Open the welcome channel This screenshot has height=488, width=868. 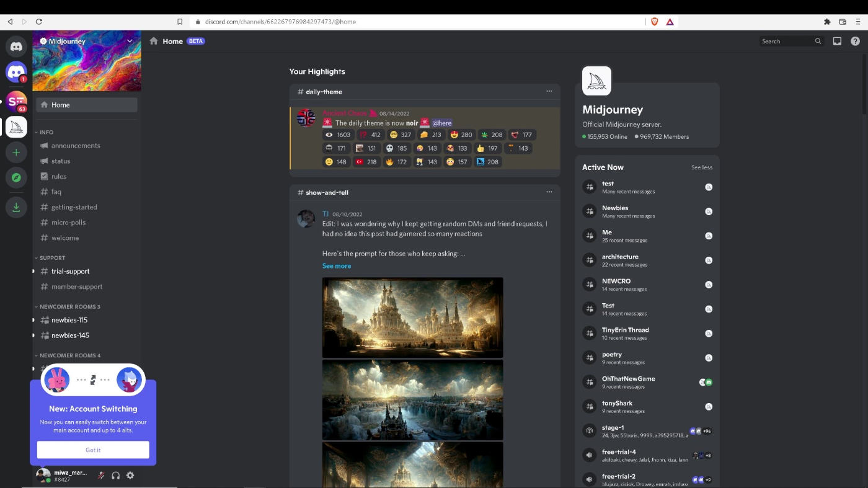87,238
